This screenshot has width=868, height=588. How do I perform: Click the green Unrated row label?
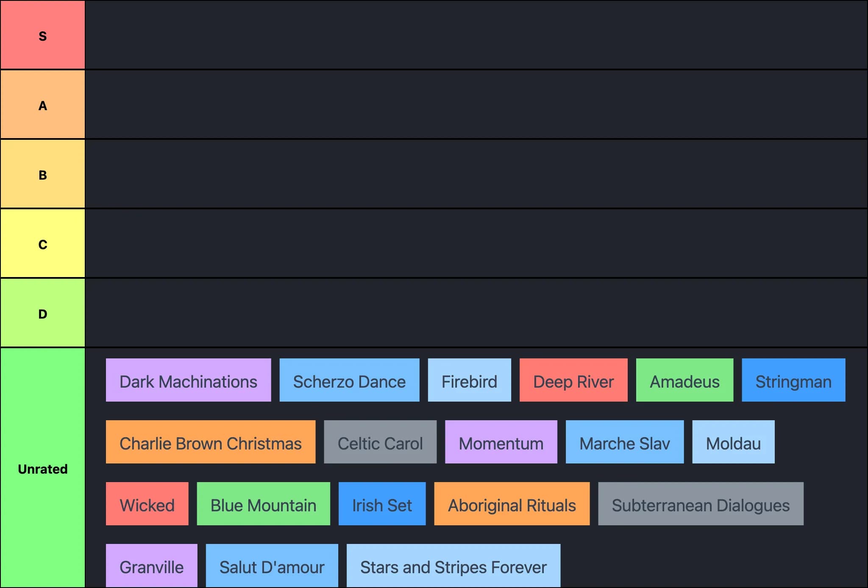tap(42, 468)
